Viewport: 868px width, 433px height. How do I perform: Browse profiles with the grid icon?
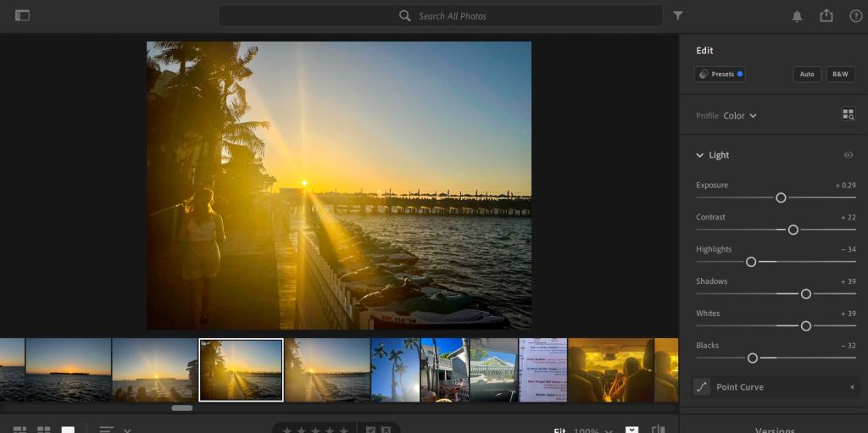point(848,114)
